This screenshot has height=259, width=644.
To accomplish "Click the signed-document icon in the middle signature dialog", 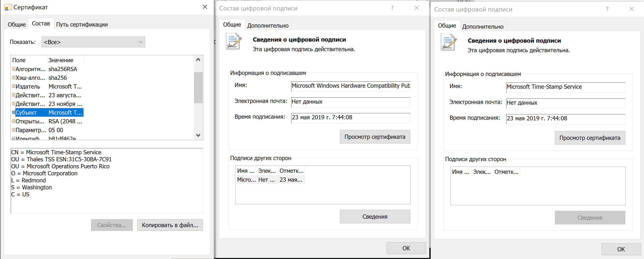I will (234, 41).
